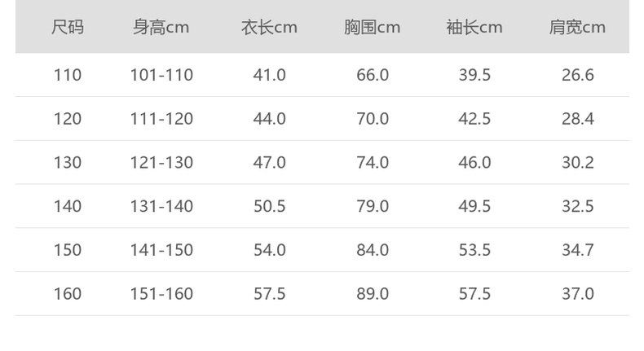Click the 84.0 chest measurement cell
644x351 pixels.
373,250
